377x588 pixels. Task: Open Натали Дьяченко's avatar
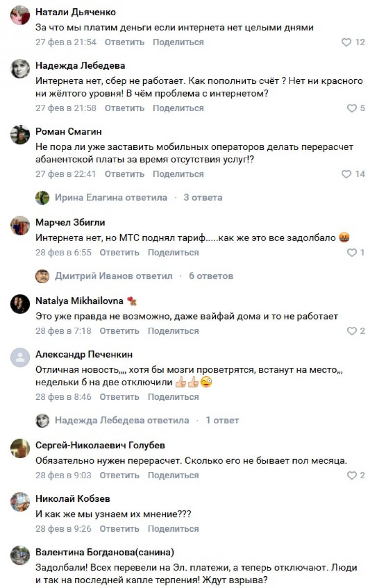tap(20, 15)
